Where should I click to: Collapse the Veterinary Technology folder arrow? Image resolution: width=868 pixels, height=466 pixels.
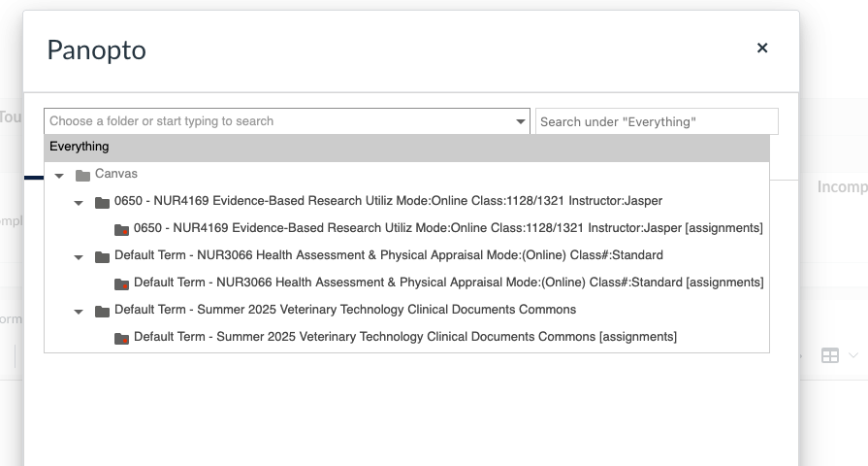pyautogui.click(x=80, y=311)
